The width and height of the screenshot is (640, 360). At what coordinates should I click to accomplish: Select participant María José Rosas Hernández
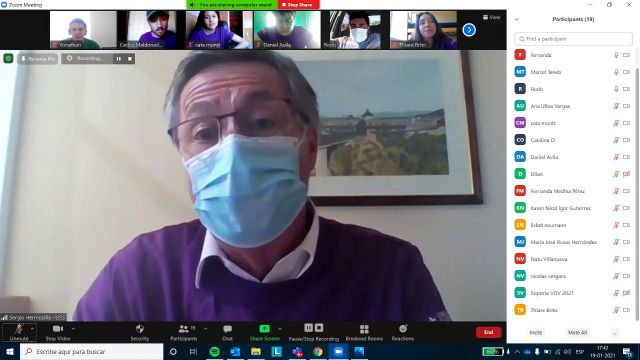tap(573, 242)
